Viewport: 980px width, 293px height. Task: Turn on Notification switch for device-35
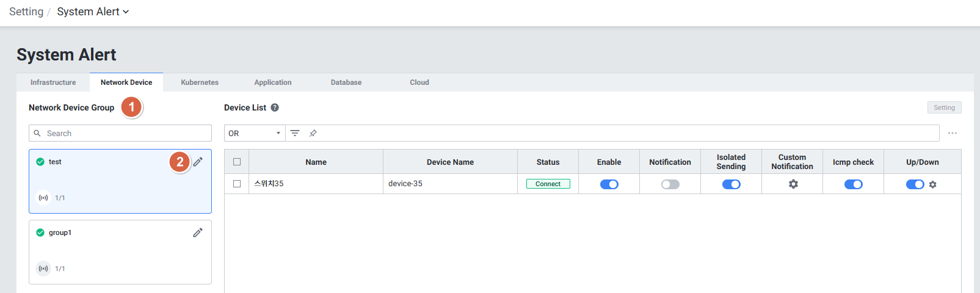click(670, 184)
